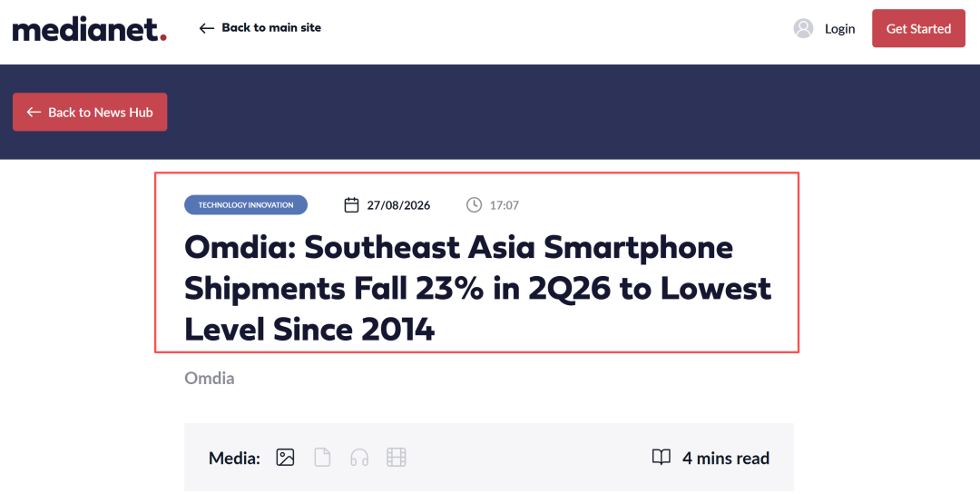The image size is (980, 494).
Task: Click the left arrow beside Back to main site
Action: [x=206, y=28]
